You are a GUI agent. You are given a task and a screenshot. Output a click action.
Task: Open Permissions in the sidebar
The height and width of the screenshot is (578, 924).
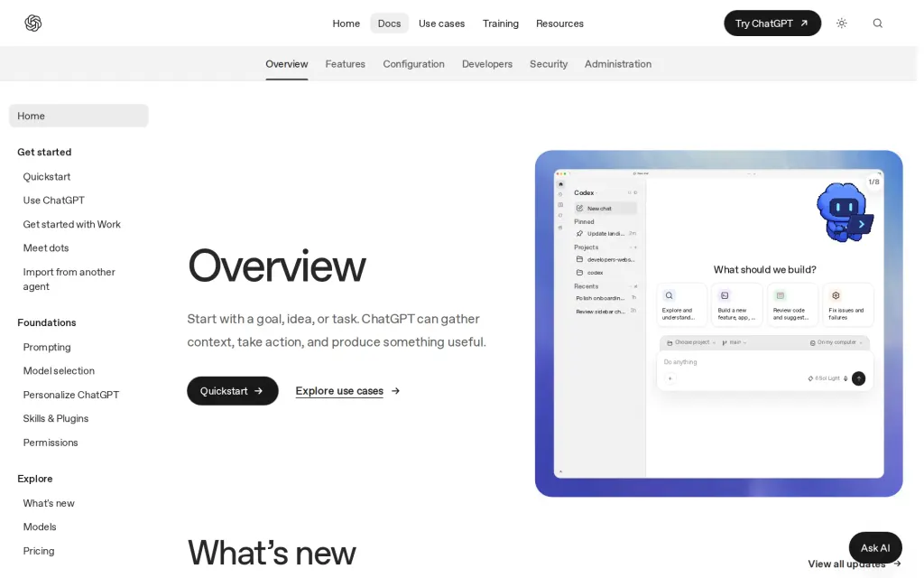coord(51,443)
